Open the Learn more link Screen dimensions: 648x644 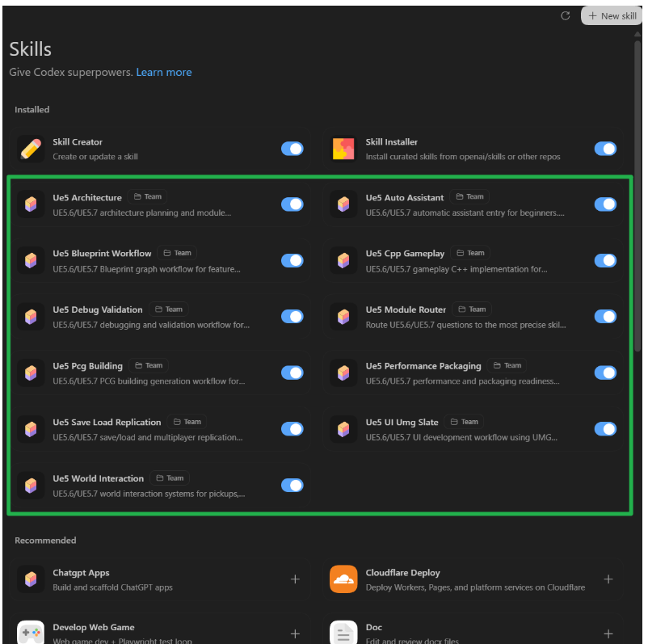(164, 73)
